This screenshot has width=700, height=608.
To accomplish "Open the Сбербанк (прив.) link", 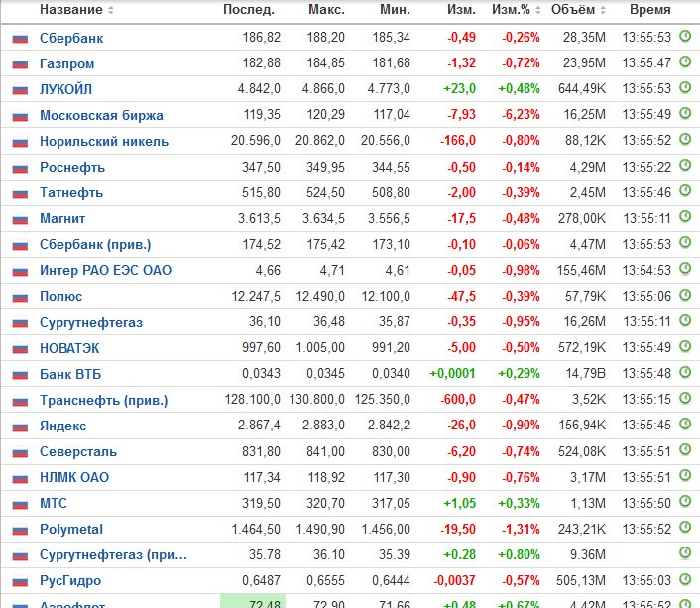I will tap(95, 244).
